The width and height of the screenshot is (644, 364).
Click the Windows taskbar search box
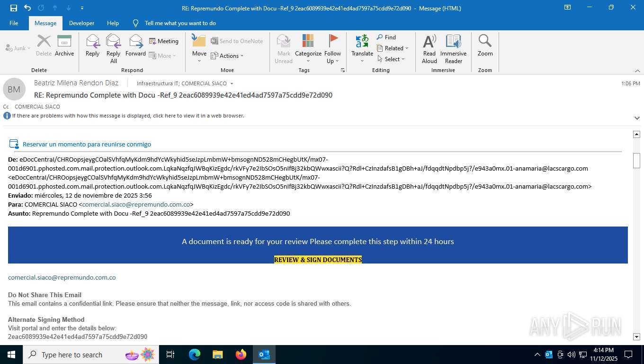tap(90, 355)
